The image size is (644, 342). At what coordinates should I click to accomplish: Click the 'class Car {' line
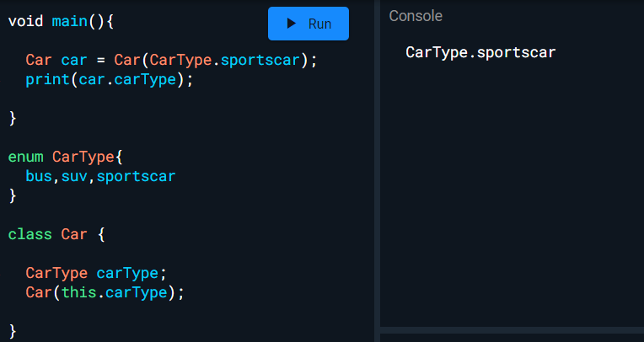pyautogui.click(x=56, y=234)
